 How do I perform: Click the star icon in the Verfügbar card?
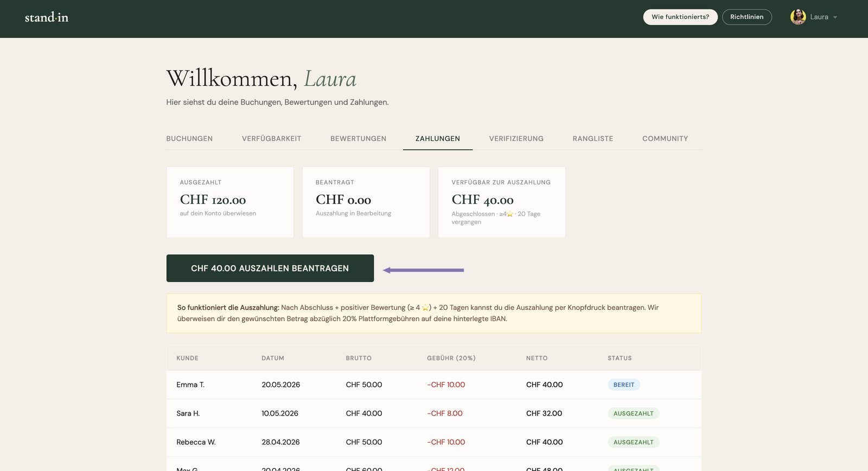pyautogui.click(x=510, y=214)
